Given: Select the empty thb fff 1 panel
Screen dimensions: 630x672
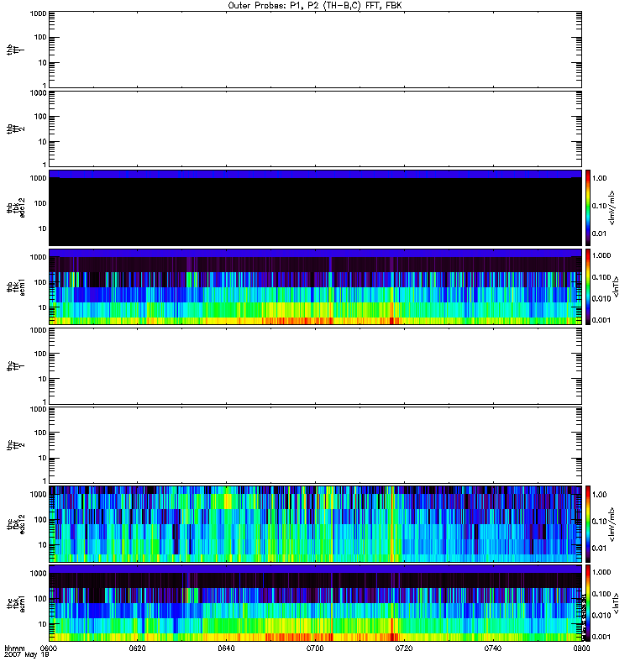Looking at the screenshot, I should 314,49.
